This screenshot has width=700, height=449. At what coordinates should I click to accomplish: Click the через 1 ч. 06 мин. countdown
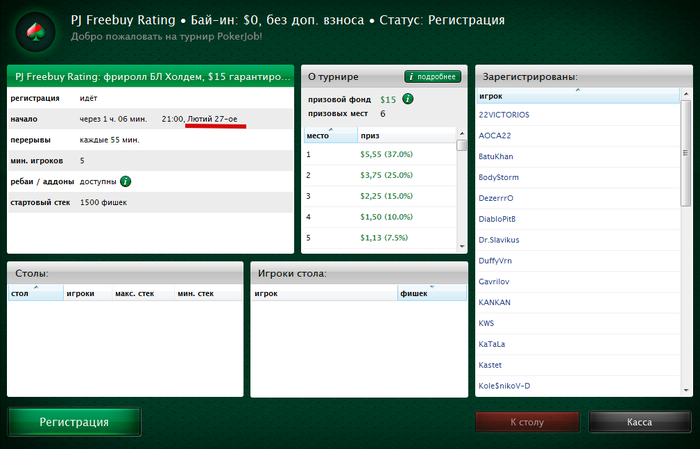(113, 119)
